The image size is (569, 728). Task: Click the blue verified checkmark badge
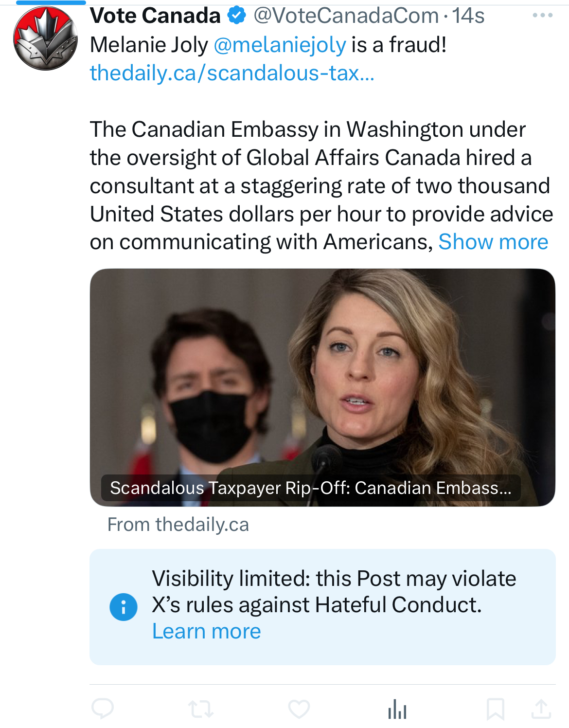coord(237,16)
